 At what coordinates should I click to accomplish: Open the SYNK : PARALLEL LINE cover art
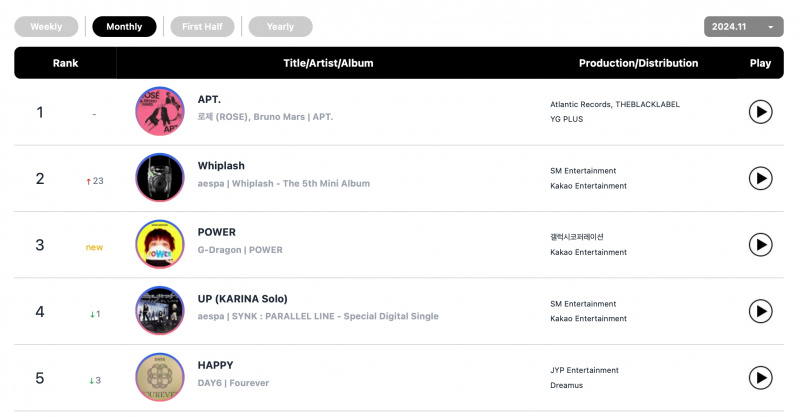pyautogui.click(x=160, y=310)
